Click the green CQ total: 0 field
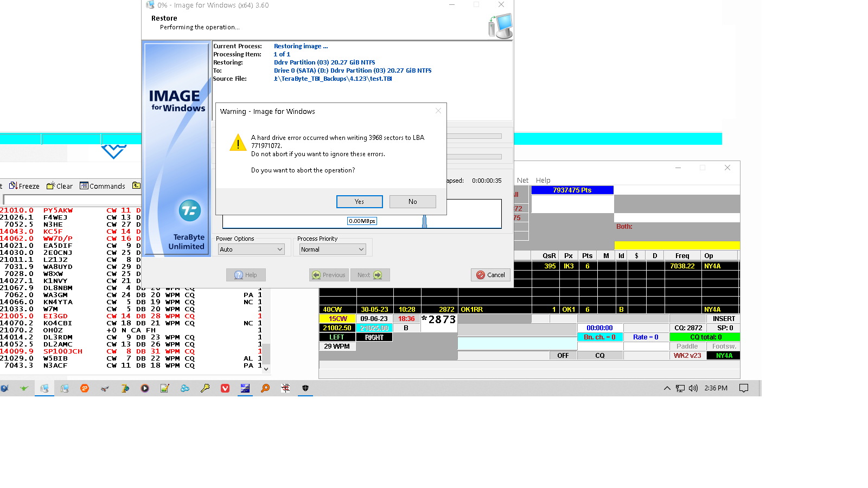Viewport: 868px width, 488px height. tap(705, 337)
